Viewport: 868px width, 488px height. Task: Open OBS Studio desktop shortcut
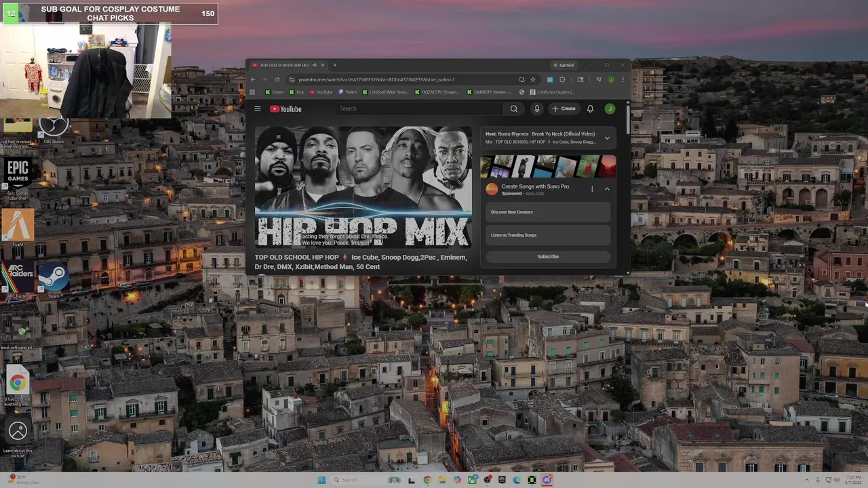53,129
